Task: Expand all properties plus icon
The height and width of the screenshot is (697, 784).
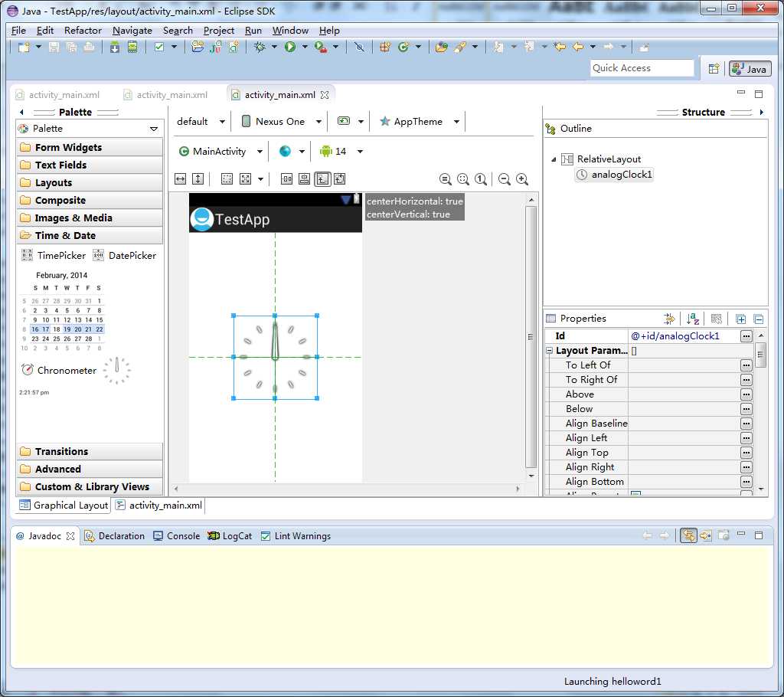Action: pyautogui.click(x=740, y=319)
